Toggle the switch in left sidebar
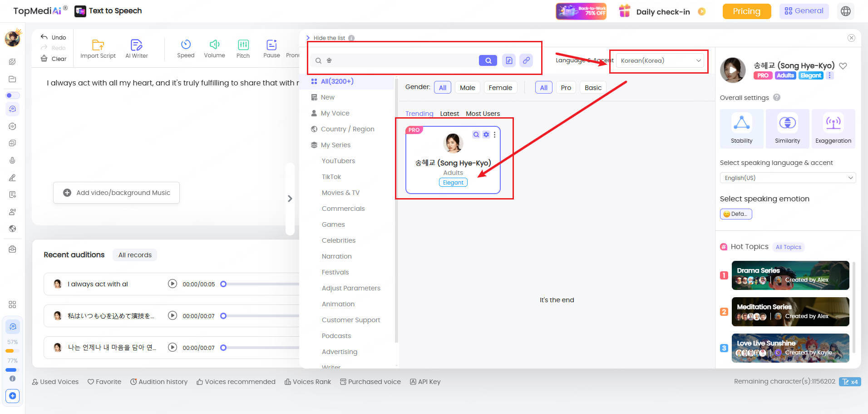Image resolution: width=868 pixels, height=414 pixels. coord(12,95)
